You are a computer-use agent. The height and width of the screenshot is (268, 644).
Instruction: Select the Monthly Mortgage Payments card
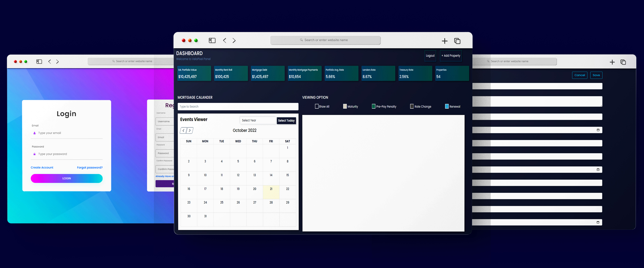coord(305,73)
